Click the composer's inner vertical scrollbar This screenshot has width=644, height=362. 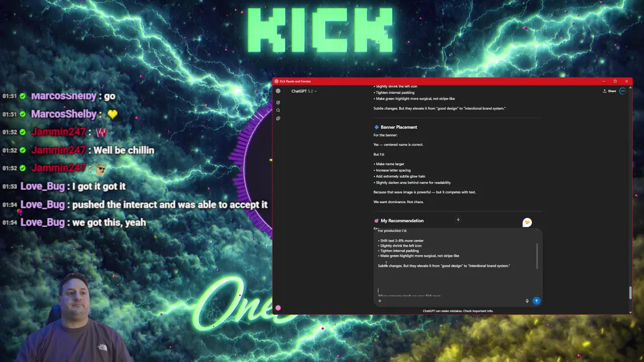[x=537, y=256]
